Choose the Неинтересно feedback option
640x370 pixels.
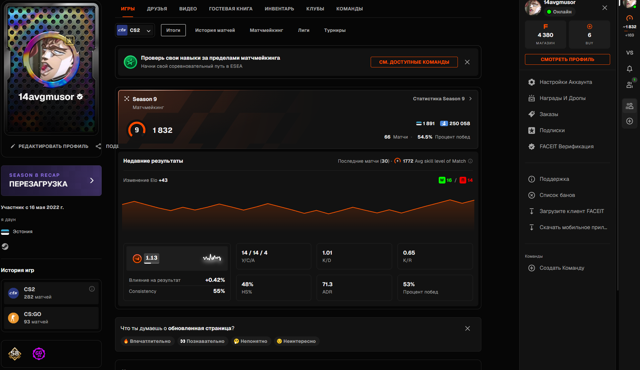[x=296, y=341]
